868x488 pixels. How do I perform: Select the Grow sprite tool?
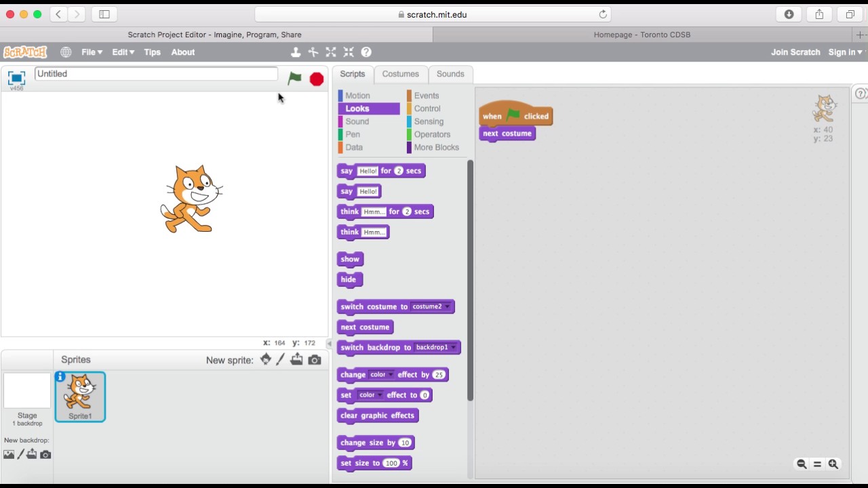click(331, 52)
